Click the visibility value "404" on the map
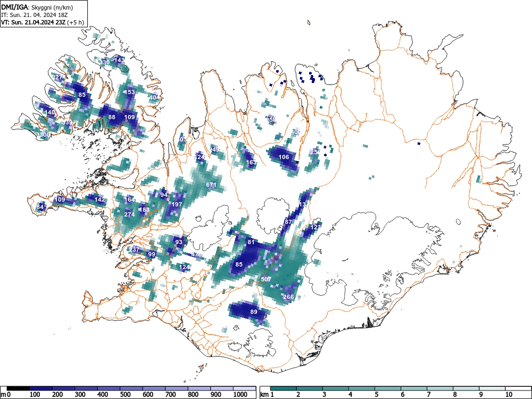This screenshot has width=532, height=399. point(154,97)
